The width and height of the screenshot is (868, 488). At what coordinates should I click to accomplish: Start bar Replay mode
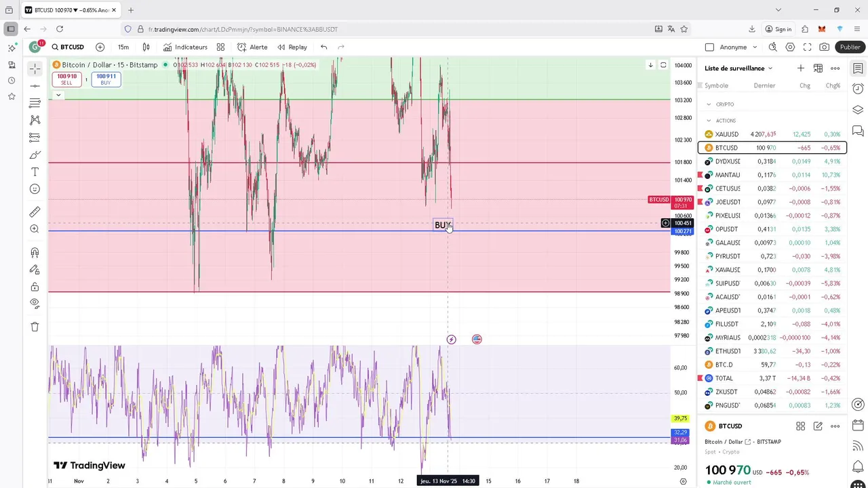click(x=292, y=47)
